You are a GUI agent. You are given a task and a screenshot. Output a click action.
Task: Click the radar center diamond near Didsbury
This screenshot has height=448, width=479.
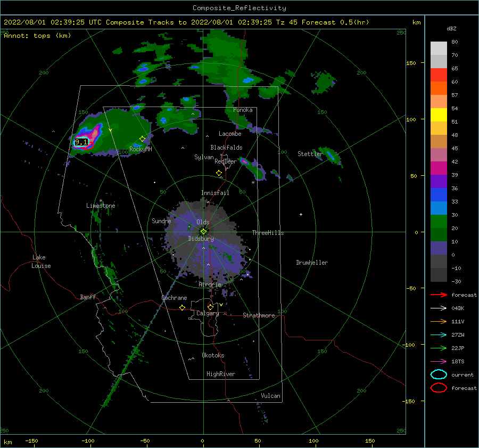pyautogui.click(x=203, y=232)
